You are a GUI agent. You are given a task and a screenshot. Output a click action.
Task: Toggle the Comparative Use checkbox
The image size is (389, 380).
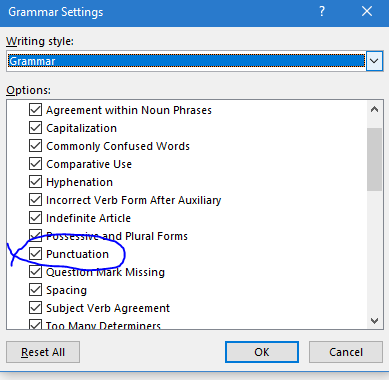35,164
